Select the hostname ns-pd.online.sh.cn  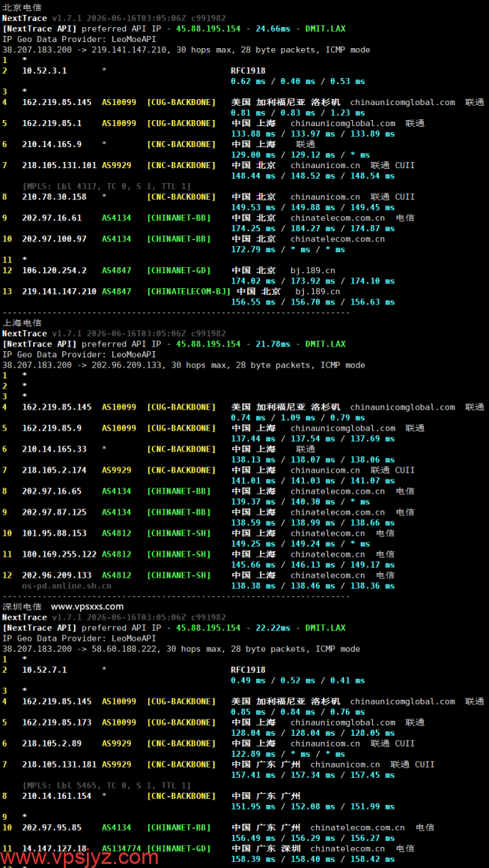tap(67, 585)
